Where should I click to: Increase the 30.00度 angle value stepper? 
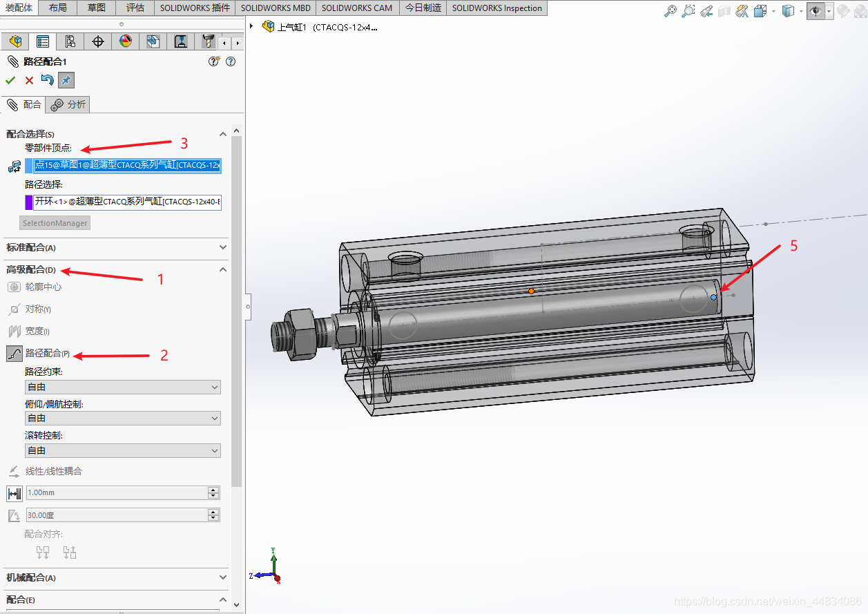coord(213,512)
